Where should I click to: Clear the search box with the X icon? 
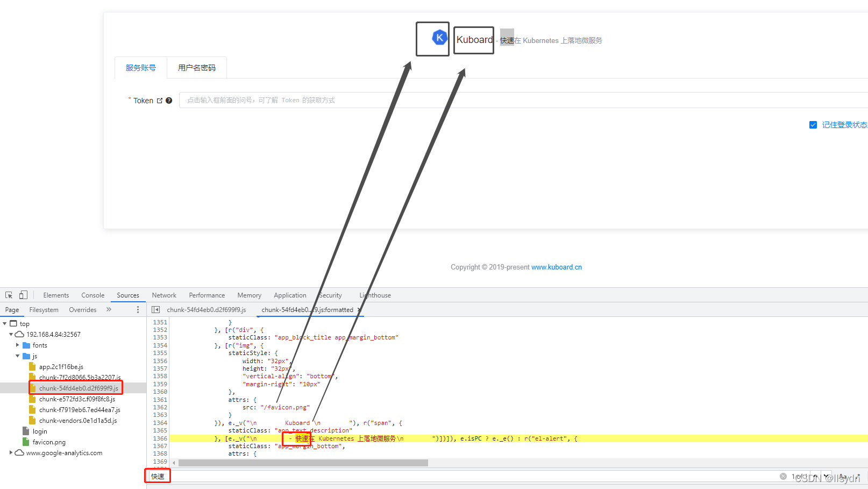(783, 476)
